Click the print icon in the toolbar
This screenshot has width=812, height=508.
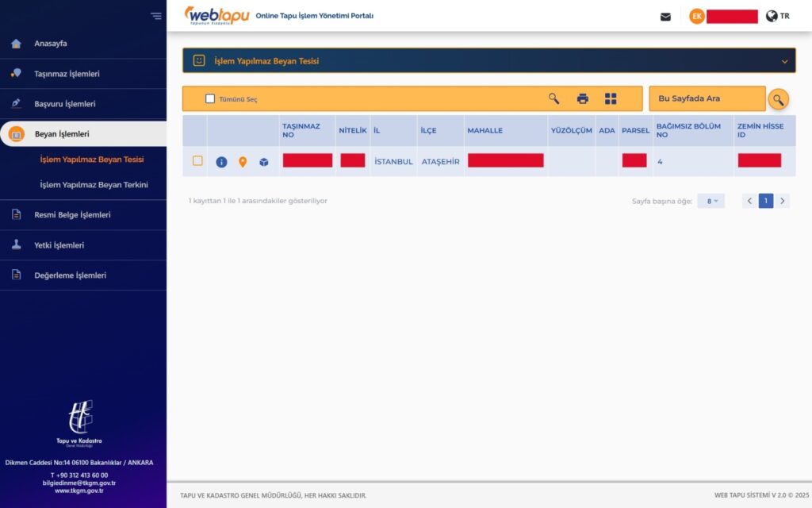click(583, 98)
